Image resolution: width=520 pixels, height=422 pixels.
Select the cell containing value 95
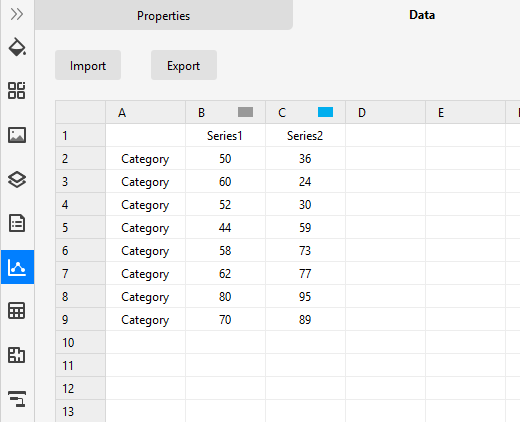[x=305, y=296]
